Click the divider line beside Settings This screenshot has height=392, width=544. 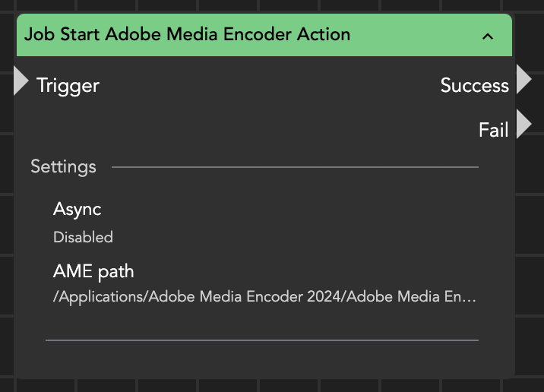tap(295, 166)
